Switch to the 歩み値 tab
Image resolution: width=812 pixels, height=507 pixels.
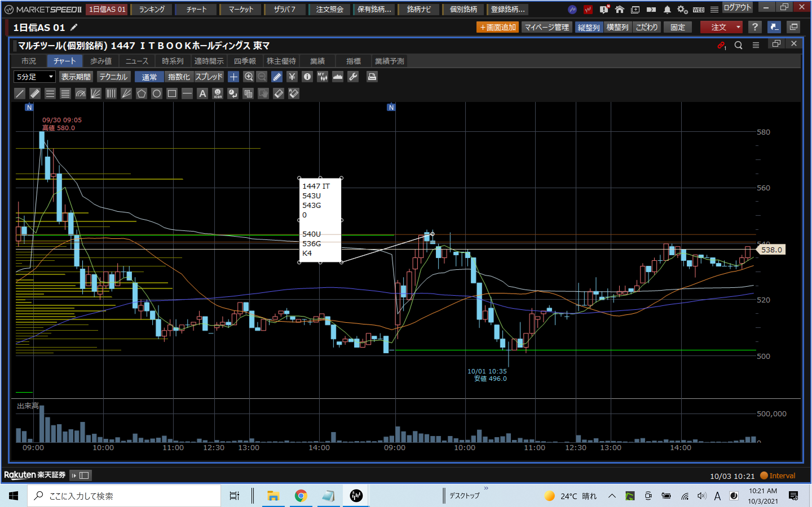pos(101,61)
